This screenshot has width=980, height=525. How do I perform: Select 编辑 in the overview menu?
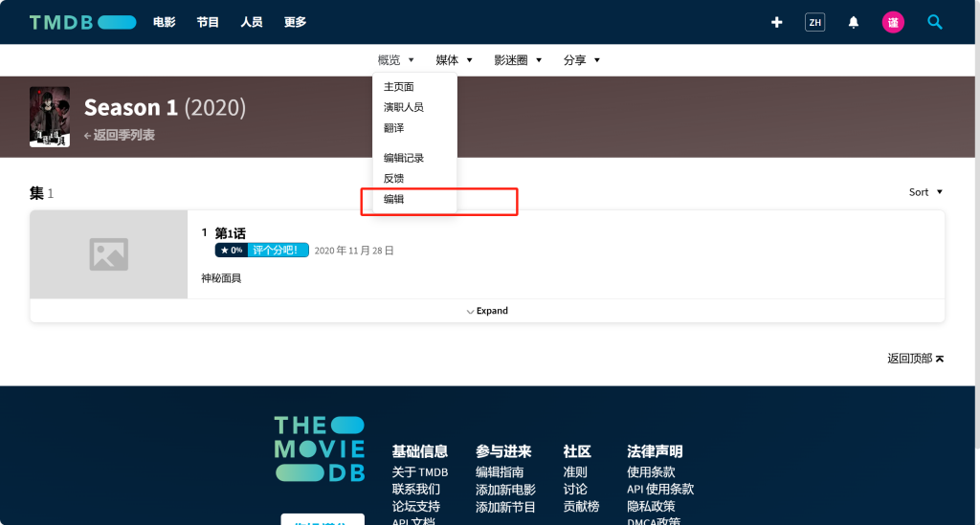click(394, 200)
